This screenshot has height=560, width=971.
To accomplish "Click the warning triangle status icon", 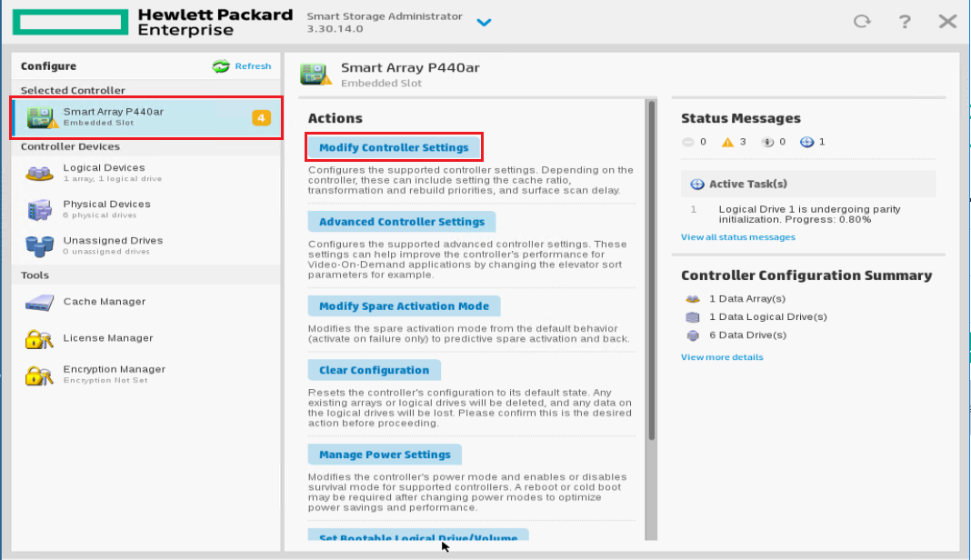I will click(727, 142).
